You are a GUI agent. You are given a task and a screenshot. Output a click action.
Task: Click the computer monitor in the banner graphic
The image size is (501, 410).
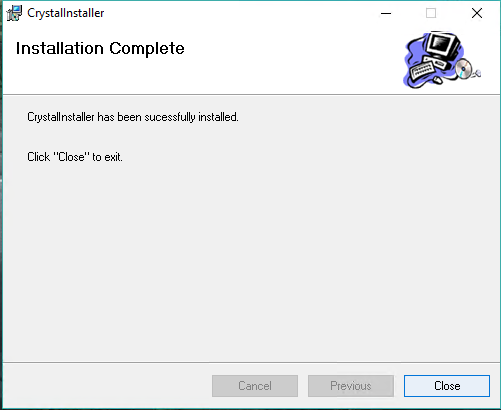click(442, 46)
